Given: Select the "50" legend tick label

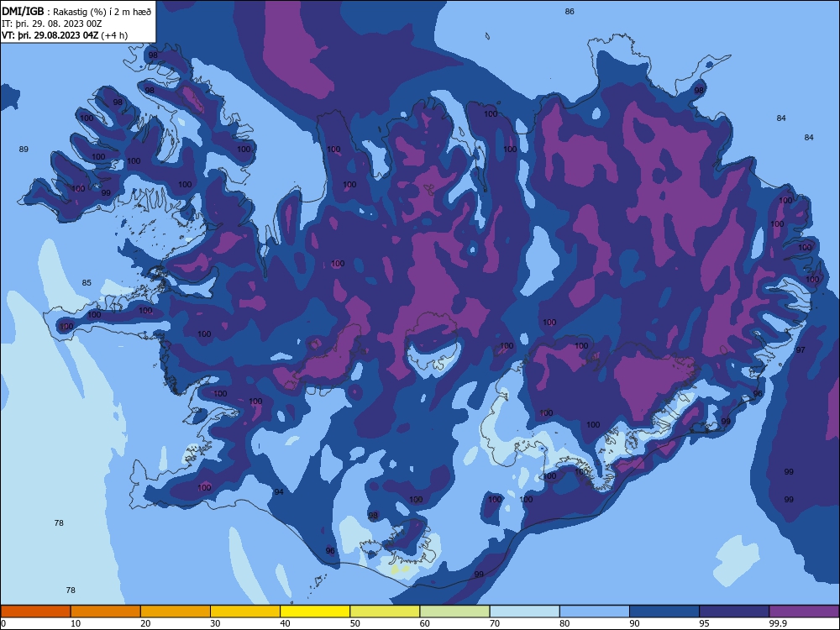Looking at the screenshot, I should (354, 623).
